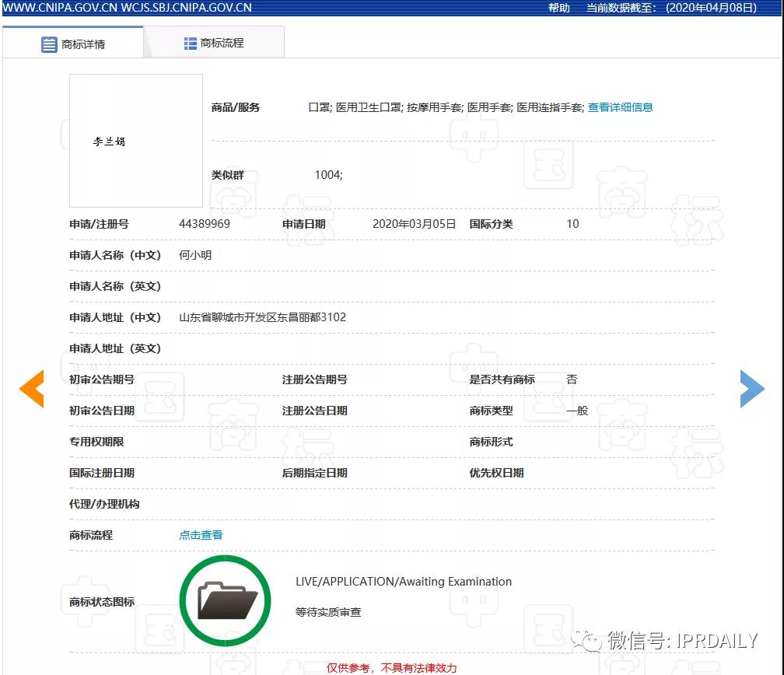Screen dimensions: 784x675
Task: Select the goods text 口罩; 医用卫生口罩
Action: pyautogui.click(x=355, y=107)
